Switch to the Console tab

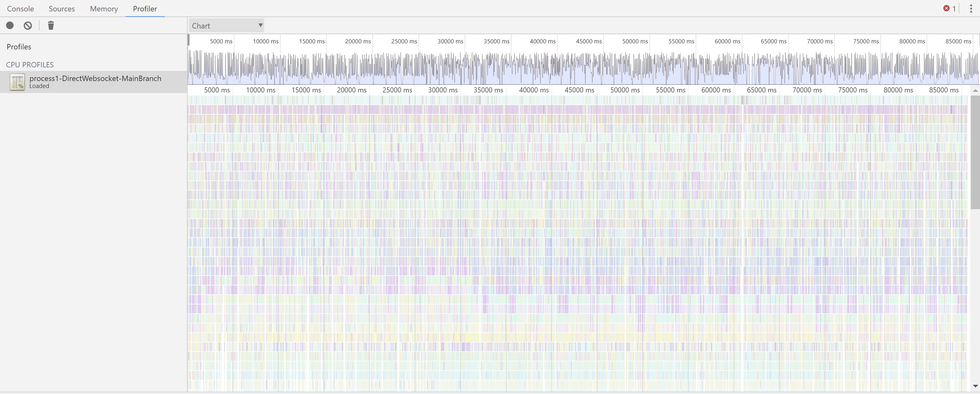(21, 8)
